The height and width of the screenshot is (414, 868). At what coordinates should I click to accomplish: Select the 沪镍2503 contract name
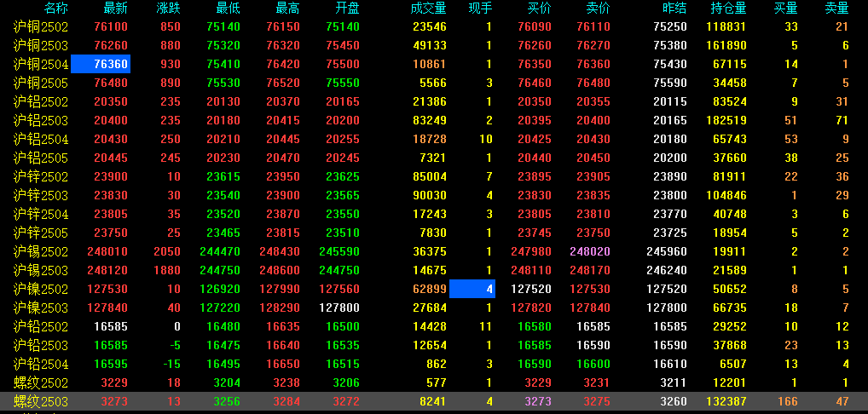click(x=40, y=308)
